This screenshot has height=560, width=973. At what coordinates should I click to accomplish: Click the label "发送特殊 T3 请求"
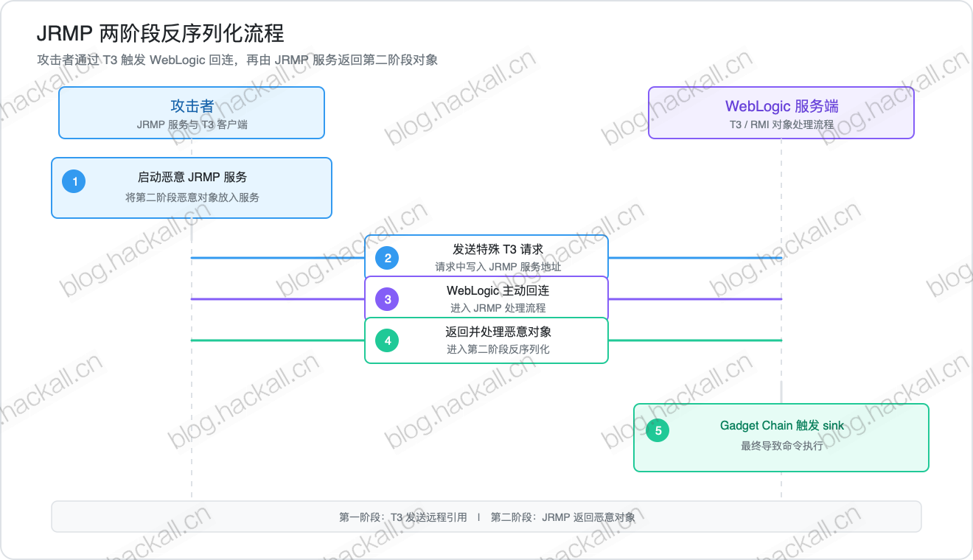click(x=498, y=249)
